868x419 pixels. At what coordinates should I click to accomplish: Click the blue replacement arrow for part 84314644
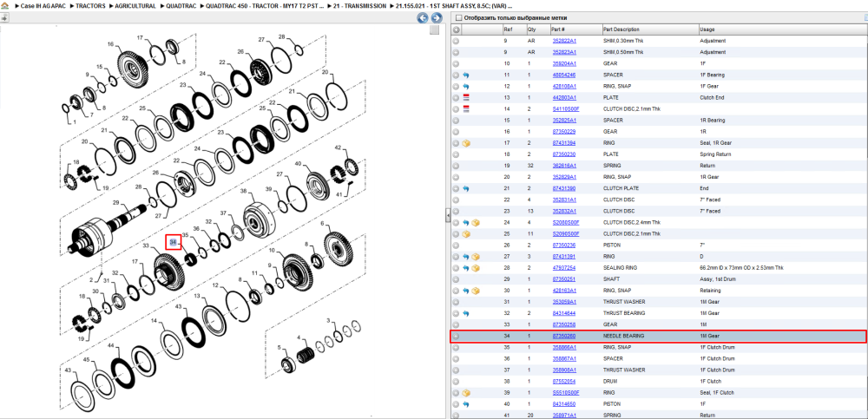click(466, 313)
